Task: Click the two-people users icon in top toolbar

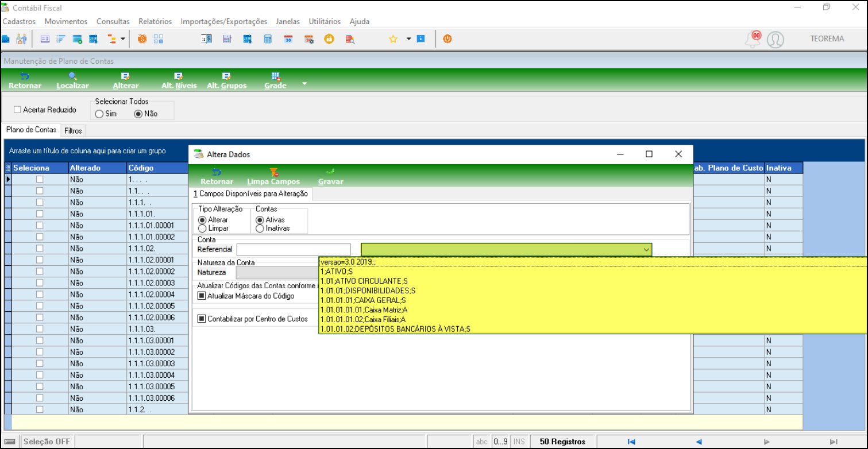Action: pyautogui.click(x=22, y=39)
